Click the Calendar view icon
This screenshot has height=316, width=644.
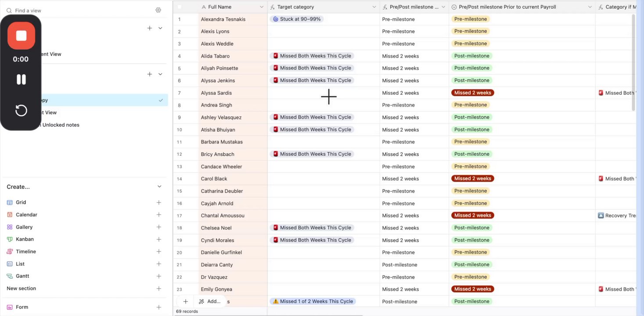pyautogui.click(x=10, y=215)
